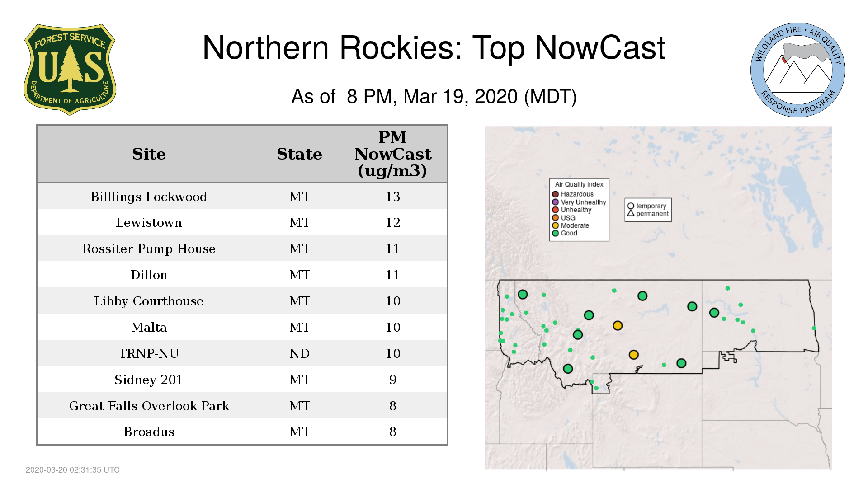Click the Wildland Fire Air Quality Response Program logo
The height and width of the screenshot is (488, 868).
tap(797, 70)
